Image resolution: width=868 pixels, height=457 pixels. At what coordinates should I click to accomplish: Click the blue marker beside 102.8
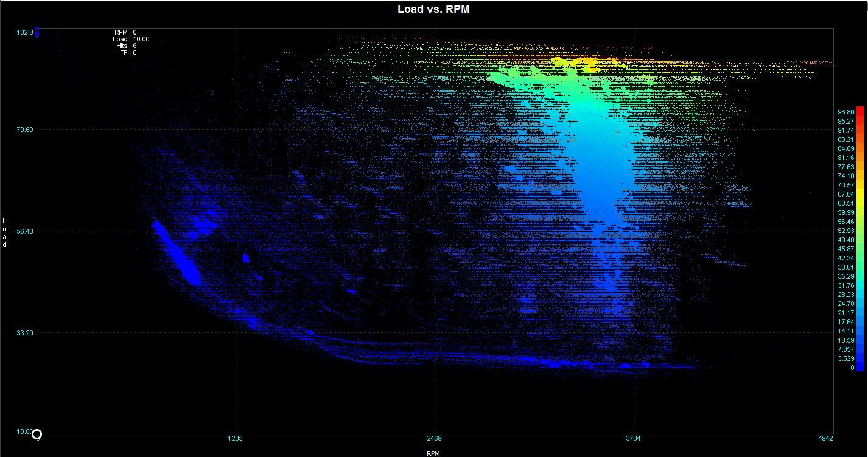coord(37,32)
